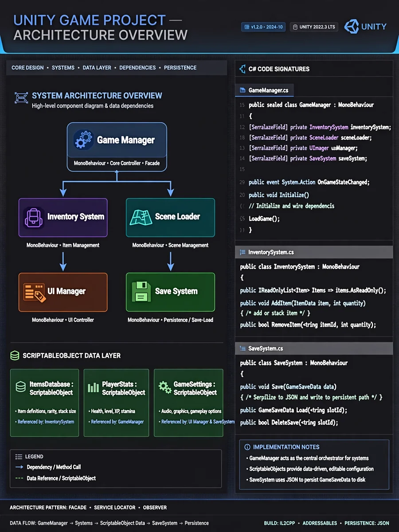Open the Core Design tab

[x=27, y=68]
